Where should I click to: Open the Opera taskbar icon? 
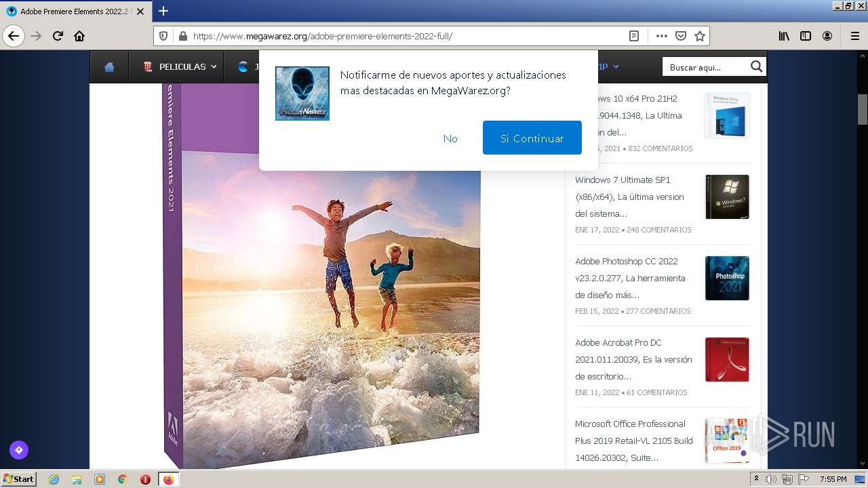point(145,479)
